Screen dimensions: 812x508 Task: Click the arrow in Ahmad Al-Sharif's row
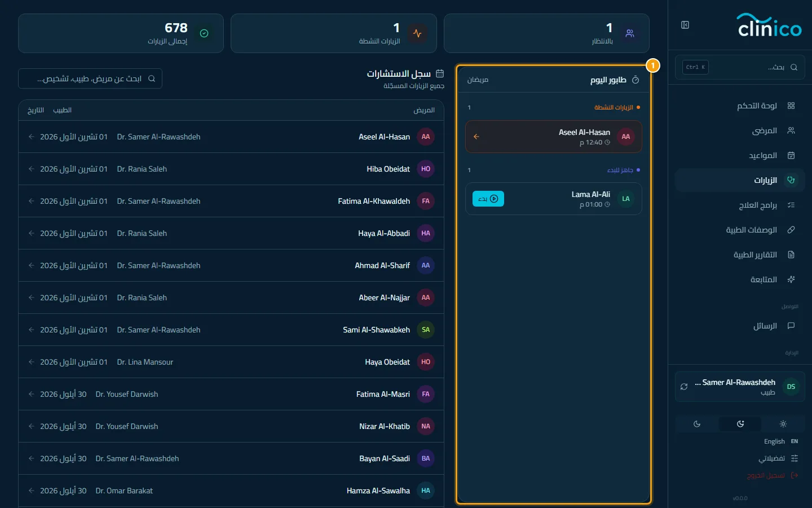pyautogui.click(x=31, y=265)
